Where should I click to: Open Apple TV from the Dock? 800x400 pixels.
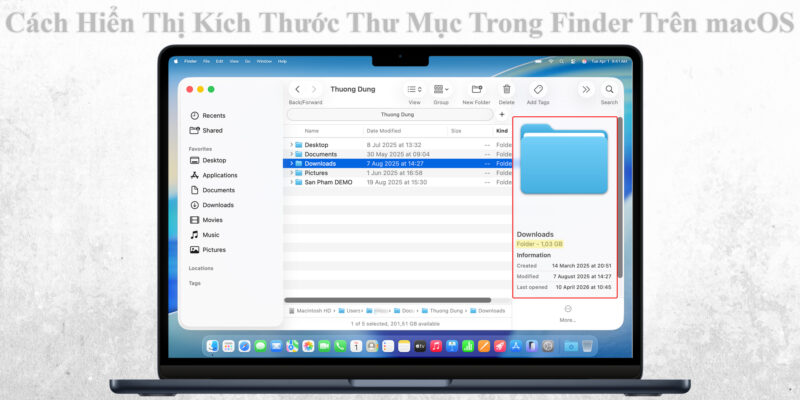pyautogui.click(x=420, y=346)
